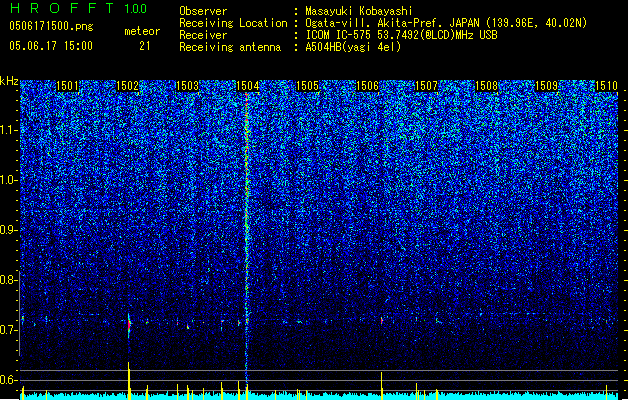Screen dimensions: 629x400
Task: Click the 1504 time marker label
Action: (248, 86)
